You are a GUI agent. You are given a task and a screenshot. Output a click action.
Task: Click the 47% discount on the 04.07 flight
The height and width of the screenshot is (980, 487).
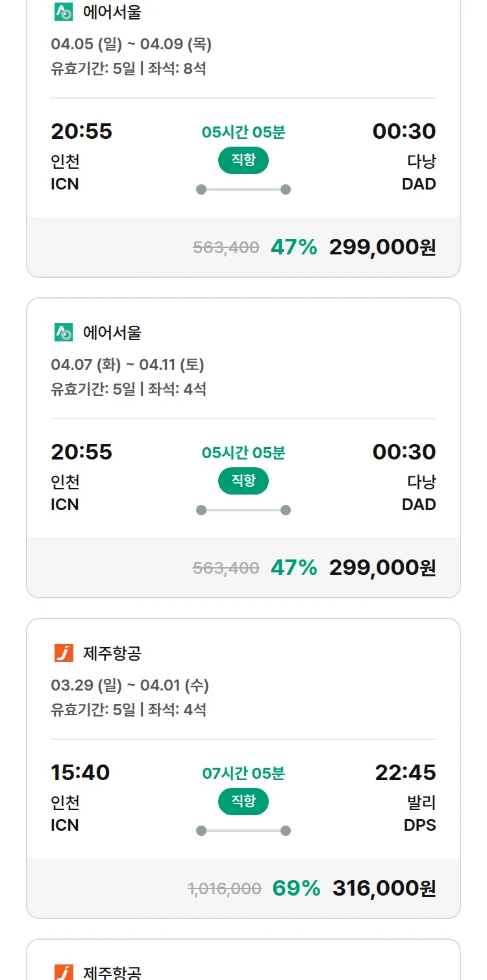(x=293, y=568)
